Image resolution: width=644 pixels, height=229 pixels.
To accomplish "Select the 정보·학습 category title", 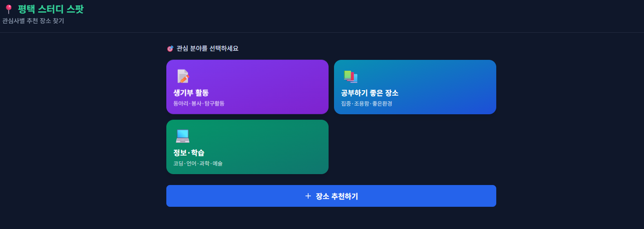I will pyautogui.click(x=189, y=153).
